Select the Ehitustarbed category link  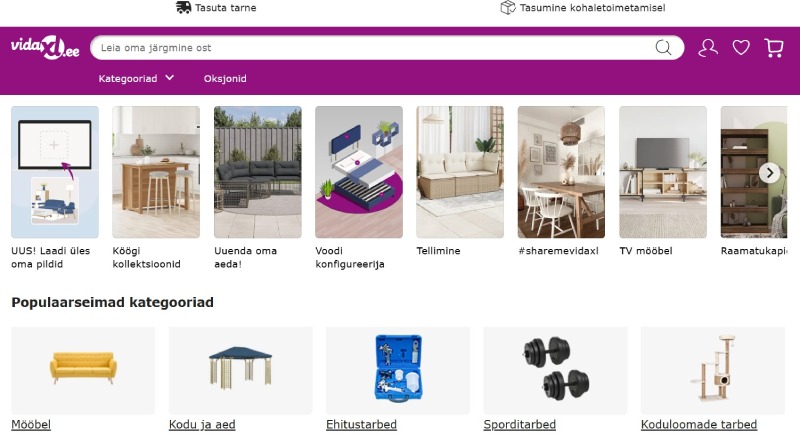(361, 424)
